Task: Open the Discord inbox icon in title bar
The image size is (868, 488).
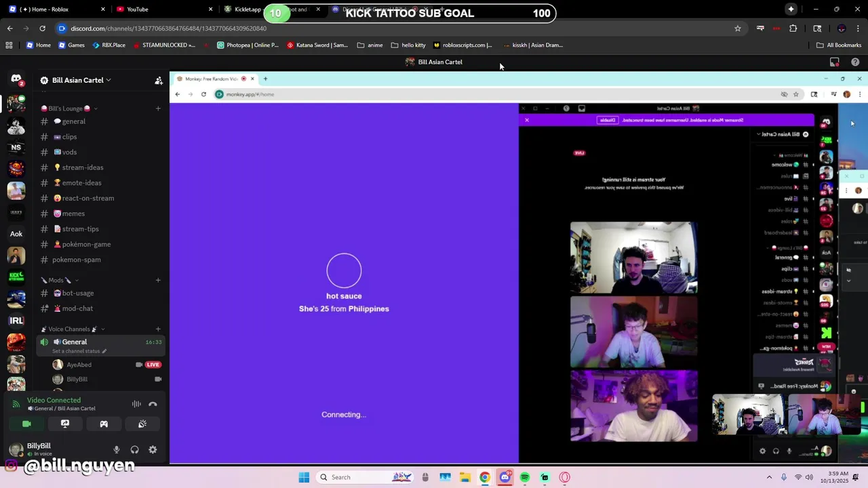Action: (x=835, y=62)
